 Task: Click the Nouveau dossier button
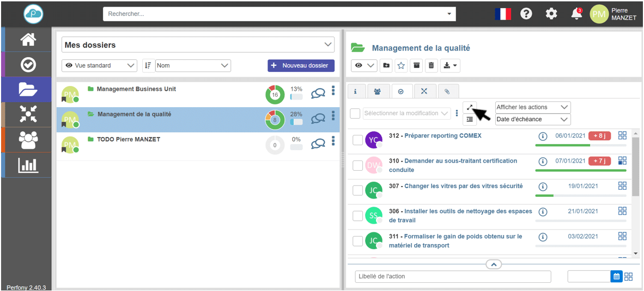(x=301, y=65)
